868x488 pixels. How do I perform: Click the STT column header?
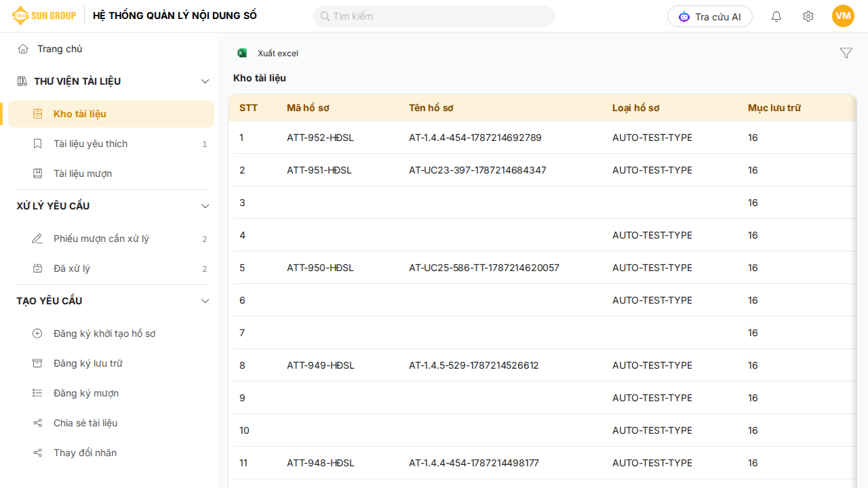pyautogui.click(x=249, y=108)
